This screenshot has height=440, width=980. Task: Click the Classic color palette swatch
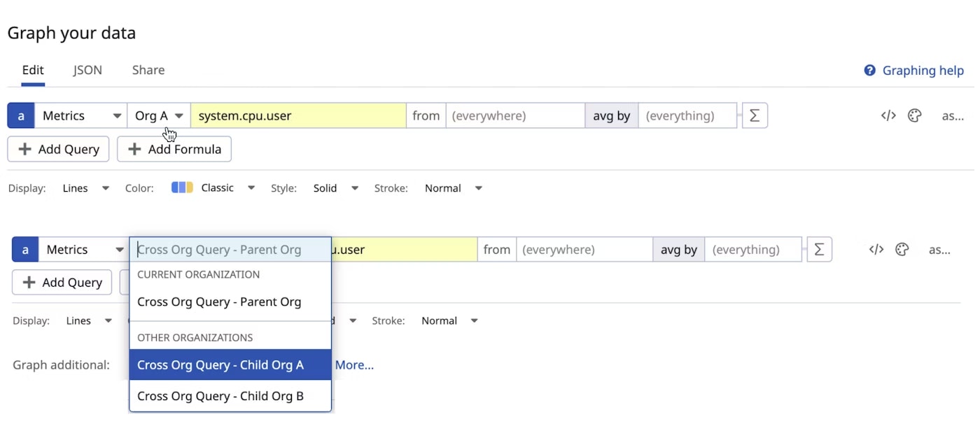click(x=182, y=187)
